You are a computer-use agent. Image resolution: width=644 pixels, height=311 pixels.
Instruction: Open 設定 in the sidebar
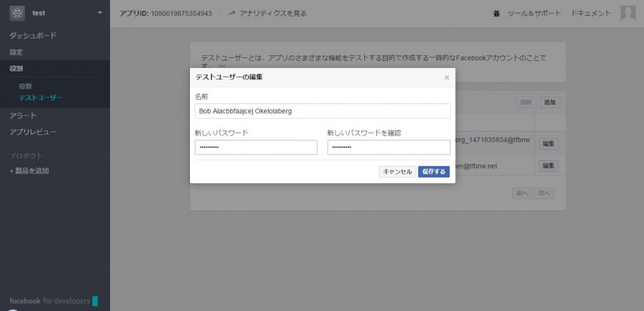point(16,52)
